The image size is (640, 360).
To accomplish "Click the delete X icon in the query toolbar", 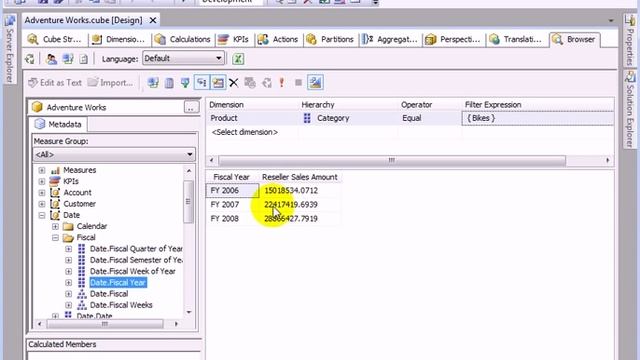I will click(233, 83).
